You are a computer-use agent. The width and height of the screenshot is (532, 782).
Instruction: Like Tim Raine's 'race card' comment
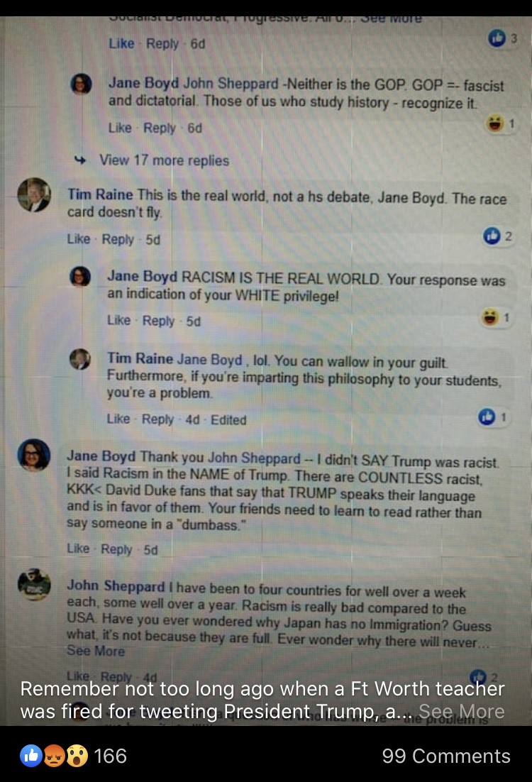pyautogui.click(x=79, y=239)
